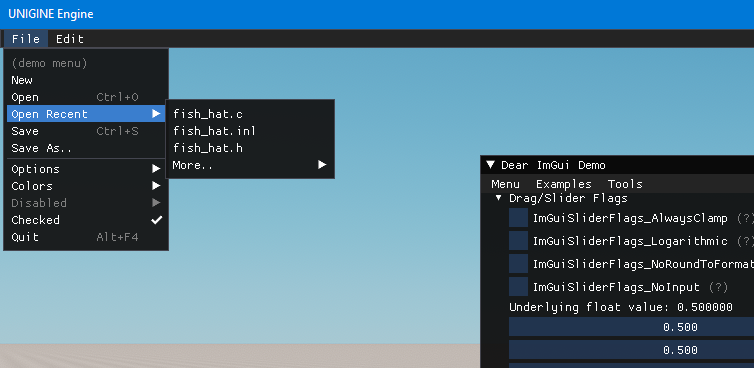The image size is (754, 368).
Task: Click the Tools menu in demo window
Action: pos(625,184)
